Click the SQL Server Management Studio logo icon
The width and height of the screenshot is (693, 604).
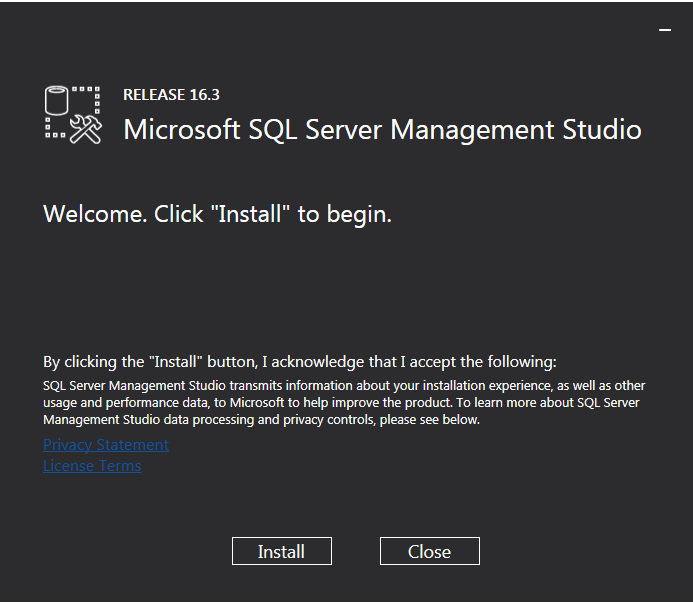[73, 114]
